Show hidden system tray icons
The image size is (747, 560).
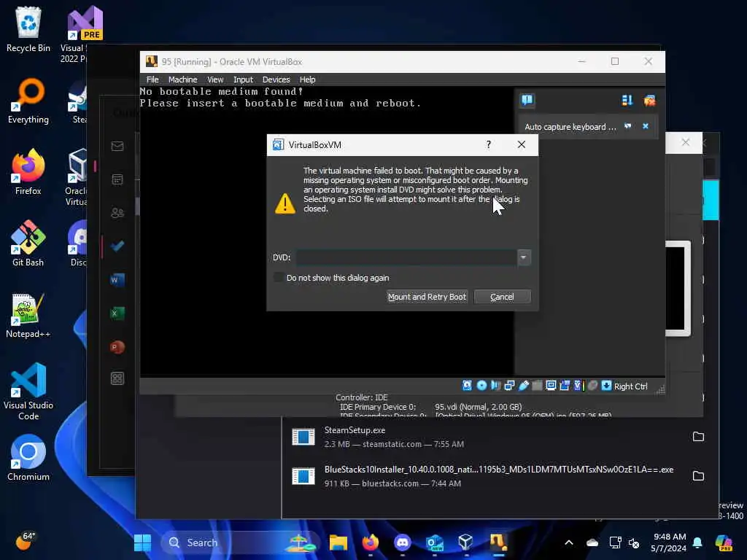coord(569,542)
